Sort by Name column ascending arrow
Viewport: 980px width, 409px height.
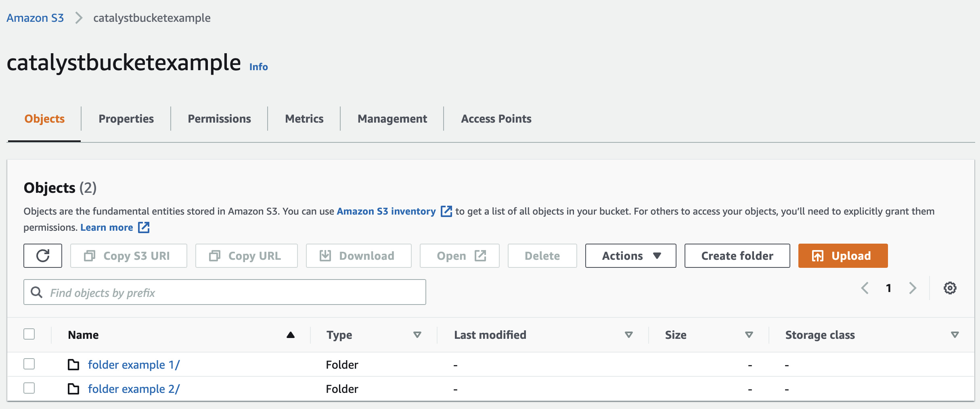[x=291, y=335]
